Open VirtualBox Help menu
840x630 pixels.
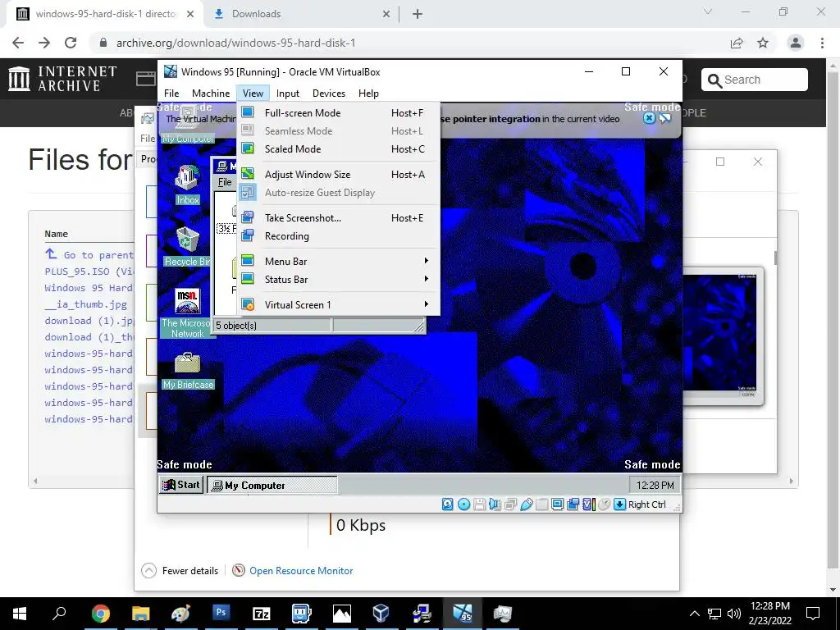368,94
